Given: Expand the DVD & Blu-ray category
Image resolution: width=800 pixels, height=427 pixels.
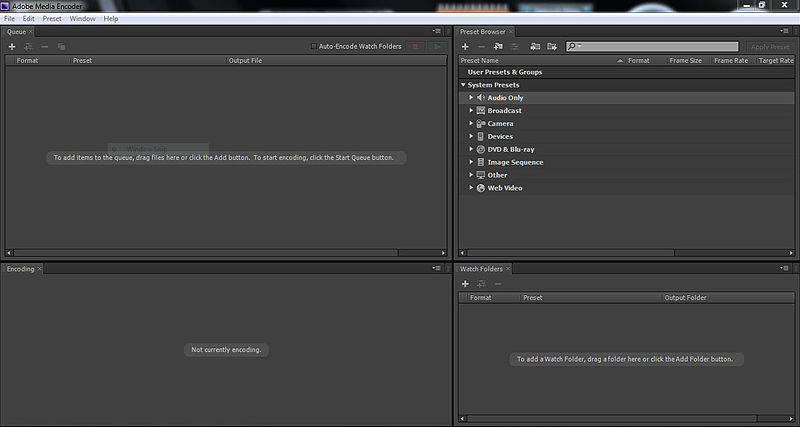Looking at the screenshot, I should (471, 149).
